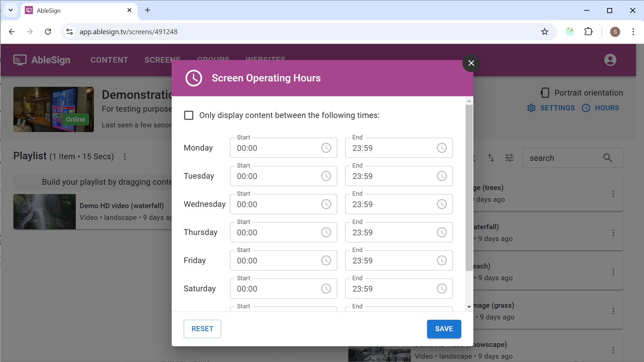Click the user account profile icon

(610, 60)
